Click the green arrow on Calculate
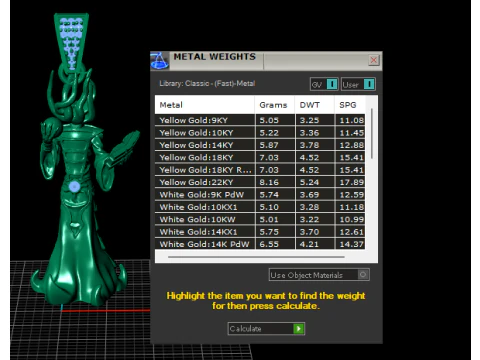Viewport: 480px width, 360px height. tap(298, 329)
